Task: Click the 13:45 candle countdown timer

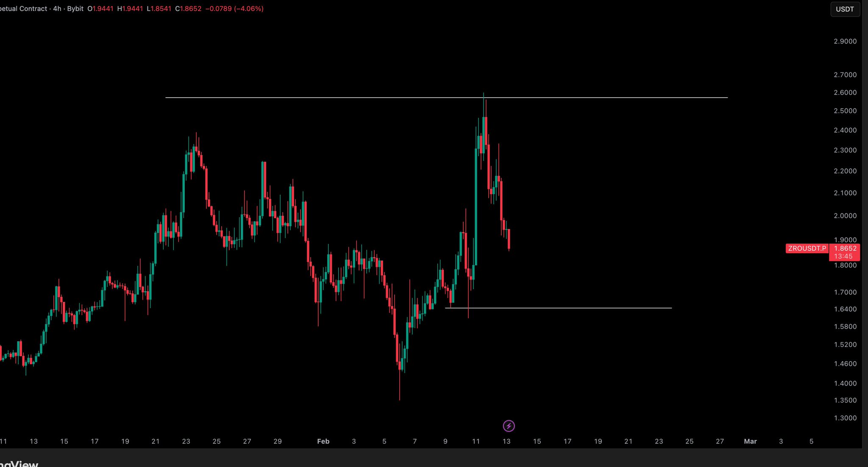Action: pyautogui.click(x=843, y=257)
